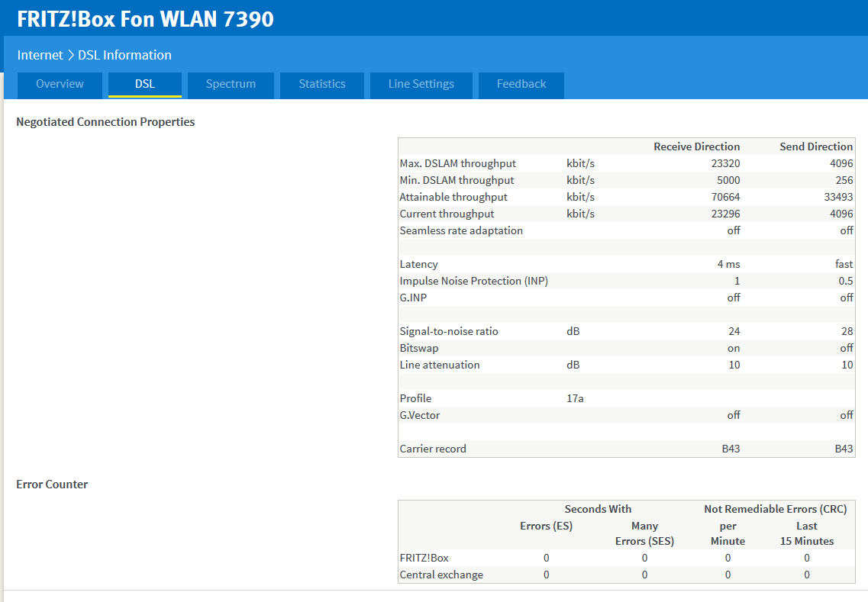Click the send value 256
The width and height of the screenshot is (868, 602).
click(844, 180)
